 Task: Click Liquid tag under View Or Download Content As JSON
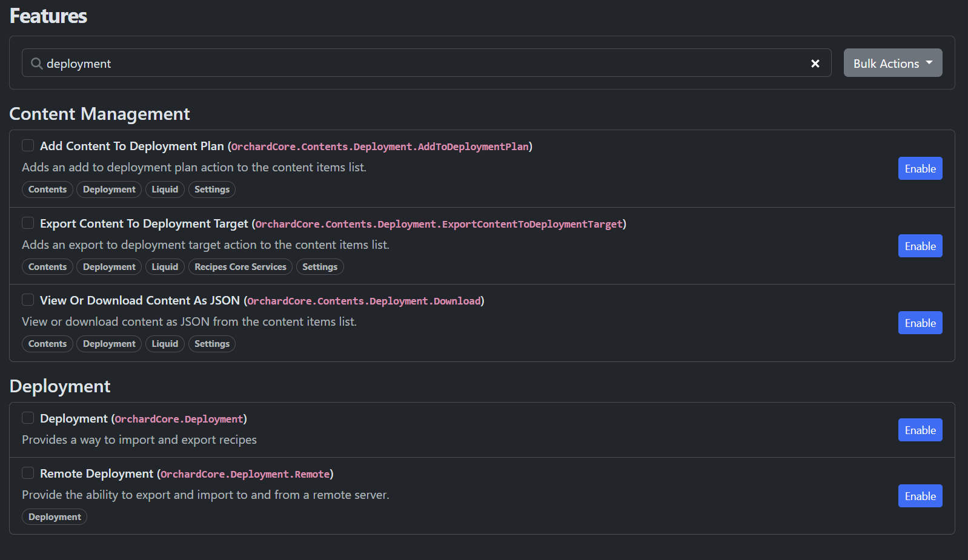click(x=165, y=344)
